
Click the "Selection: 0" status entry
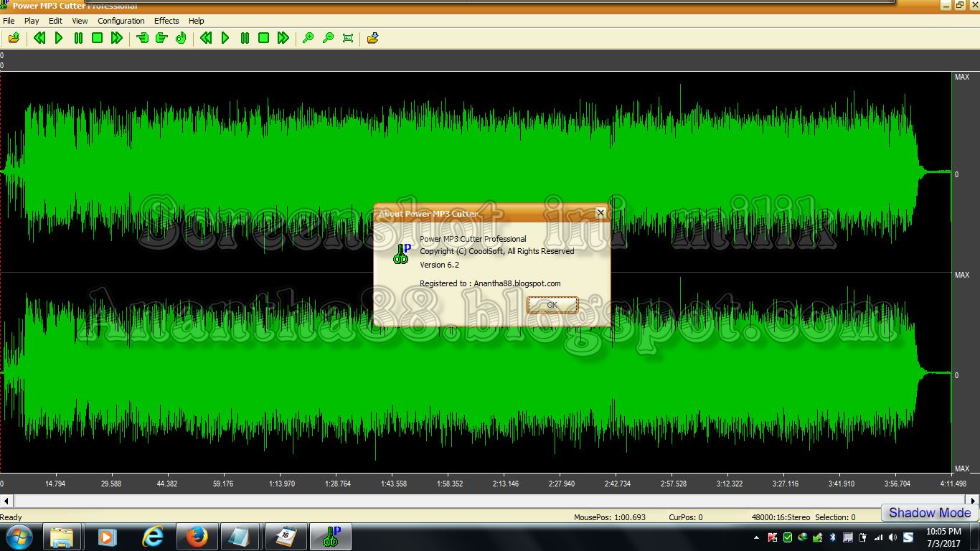pos(835,517)
